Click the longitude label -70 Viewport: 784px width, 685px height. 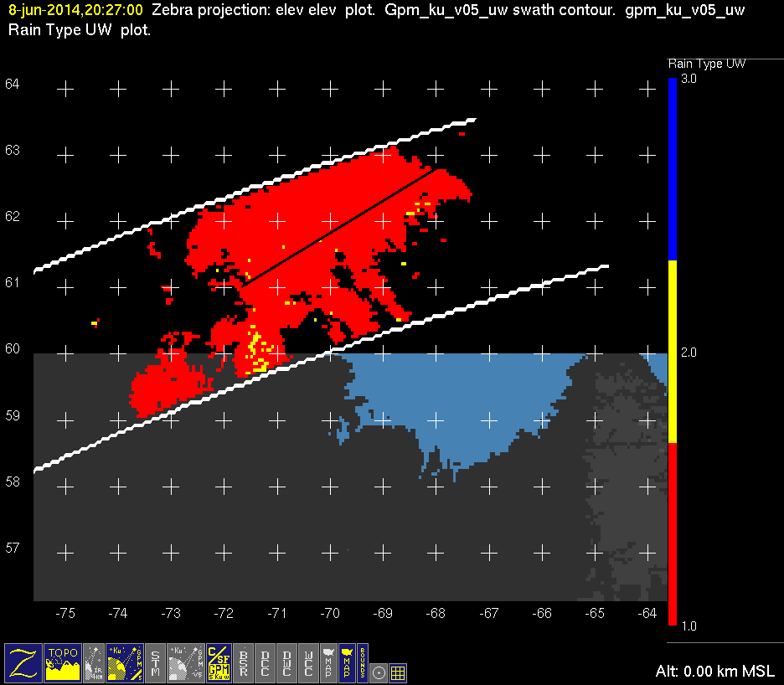tap(329, 614)
